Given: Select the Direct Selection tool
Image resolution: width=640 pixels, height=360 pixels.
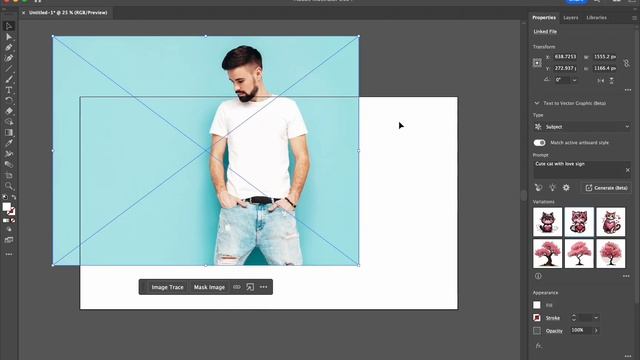Looking at the screenshot, I should (x=9, y=37).
